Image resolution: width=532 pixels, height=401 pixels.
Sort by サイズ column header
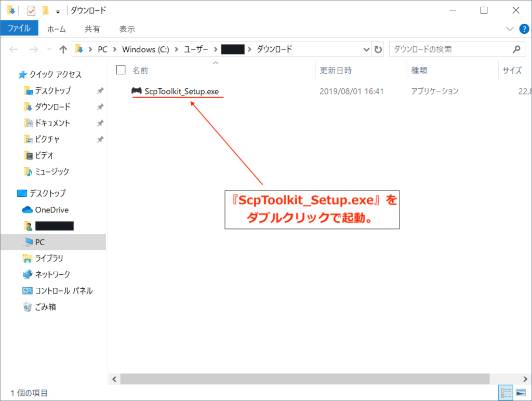pos(512,70)
